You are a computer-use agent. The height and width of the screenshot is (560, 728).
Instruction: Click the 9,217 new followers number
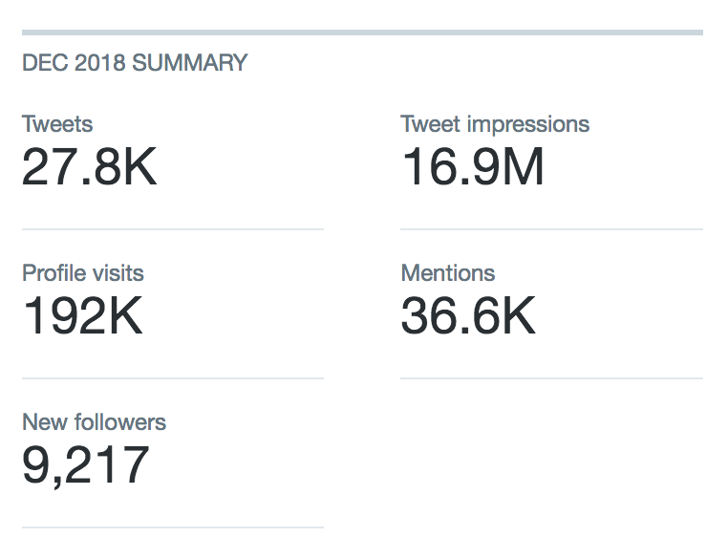click(x=86, y=465)
